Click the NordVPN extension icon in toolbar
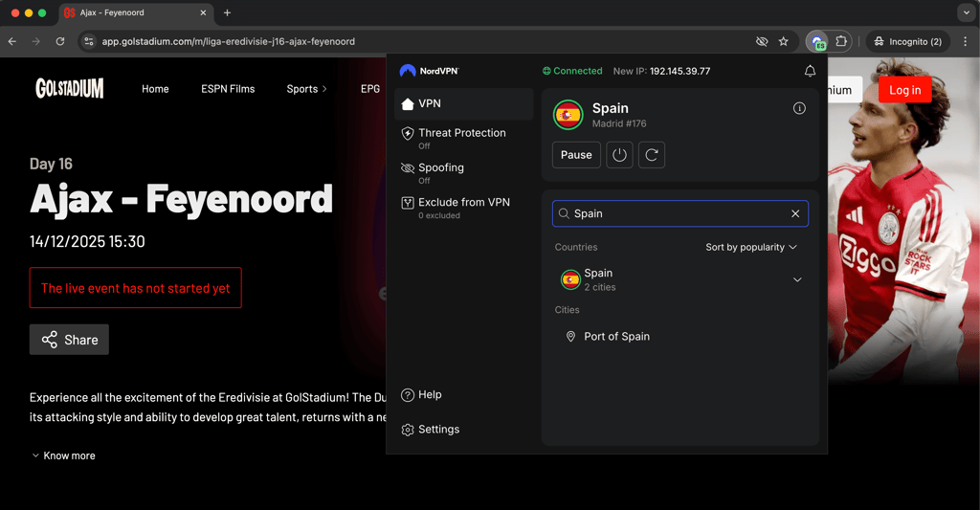Viewport: 980px width, 510px height. click(817, 42)
